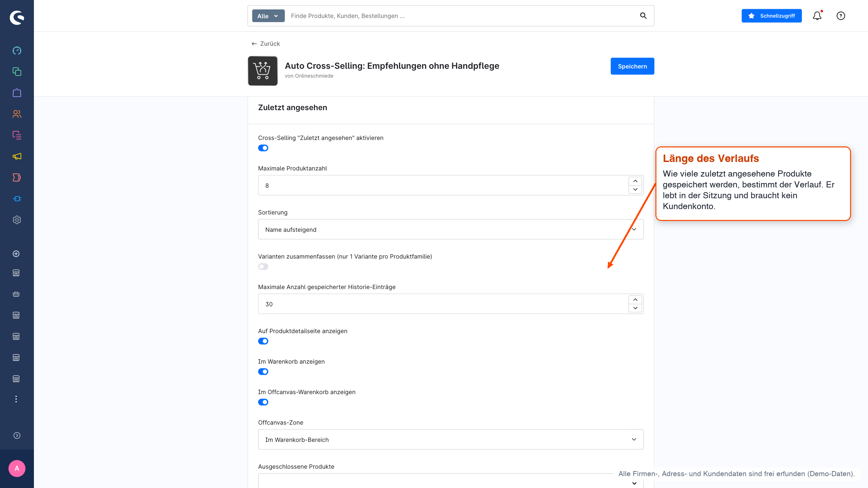The height and width of the screenshot is (488, 868).
Task: Decrease Maximale Produktanzahl with down arrow
Action: coord(635,189)
